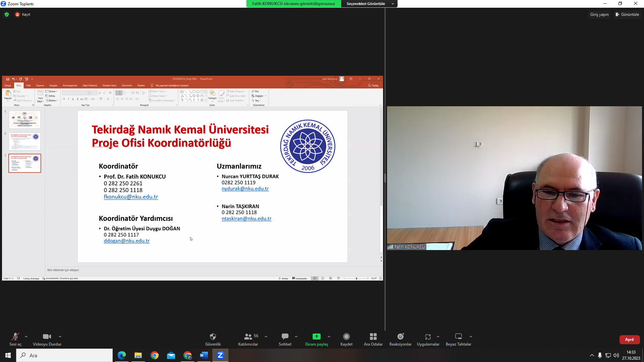Expand audio options arrow beside Sesi aç
The height and width of the screenshot is (362, 644).
click(x=26, y=337)
